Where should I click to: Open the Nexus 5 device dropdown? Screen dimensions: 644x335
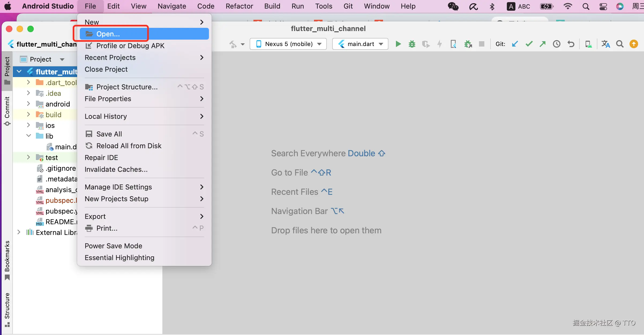pos(288,44)
